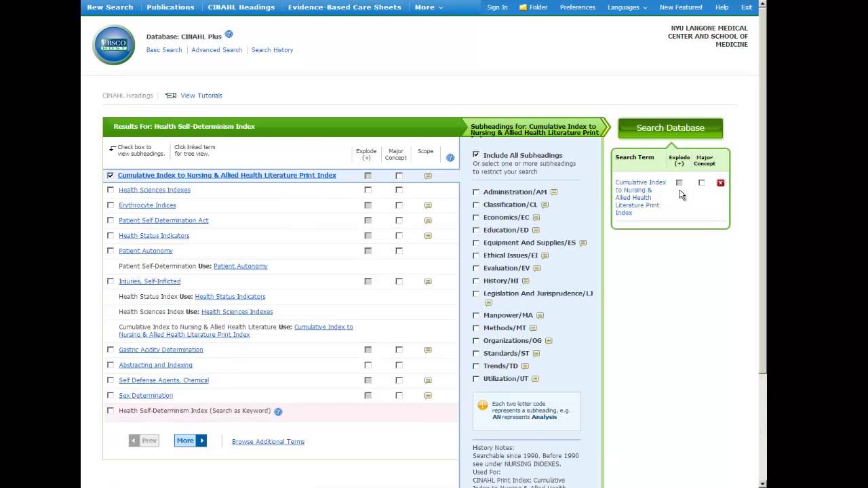Click the More results button
The image size is (868, 488).
click(191, 441)
